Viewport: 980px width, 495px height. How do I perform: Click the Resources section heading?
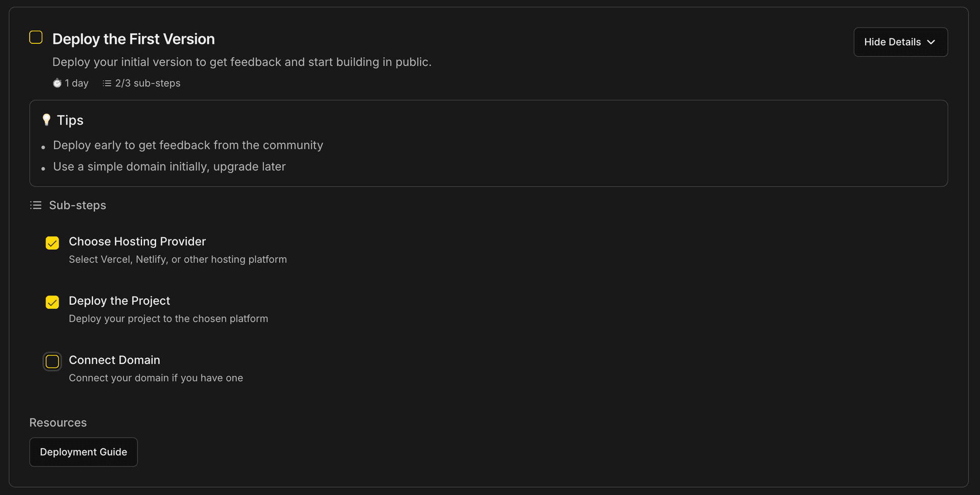point(58,423)
